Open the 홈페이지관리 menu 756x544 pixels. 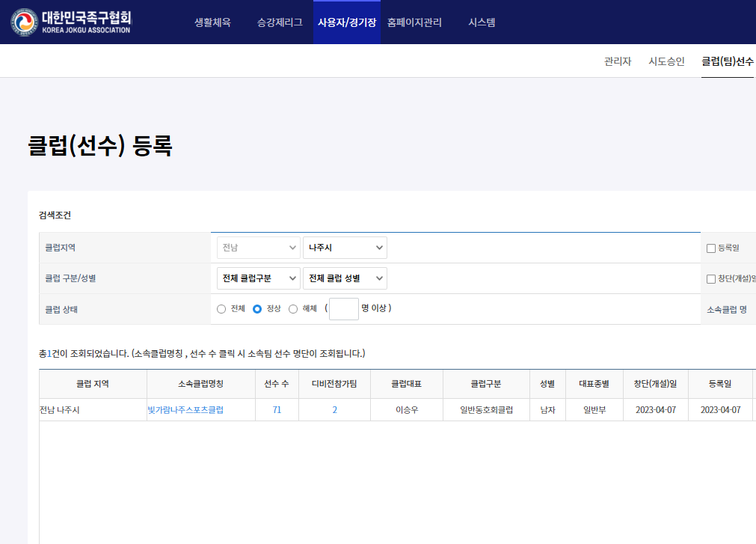point(414,22)
